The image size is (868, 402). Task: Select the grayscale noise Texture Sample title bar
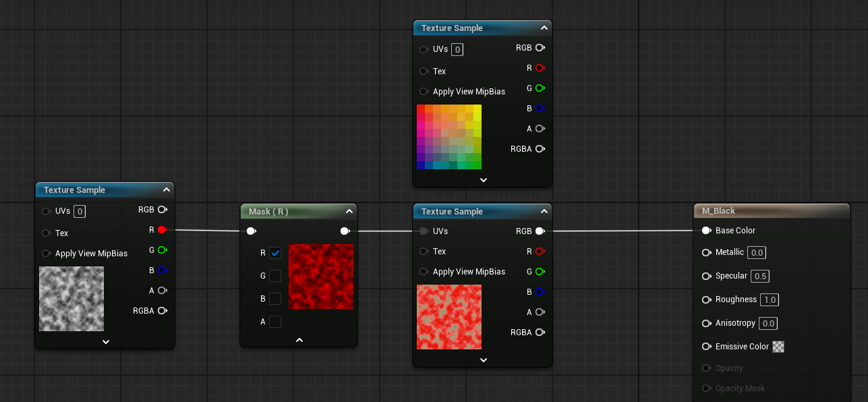[105, 190]
